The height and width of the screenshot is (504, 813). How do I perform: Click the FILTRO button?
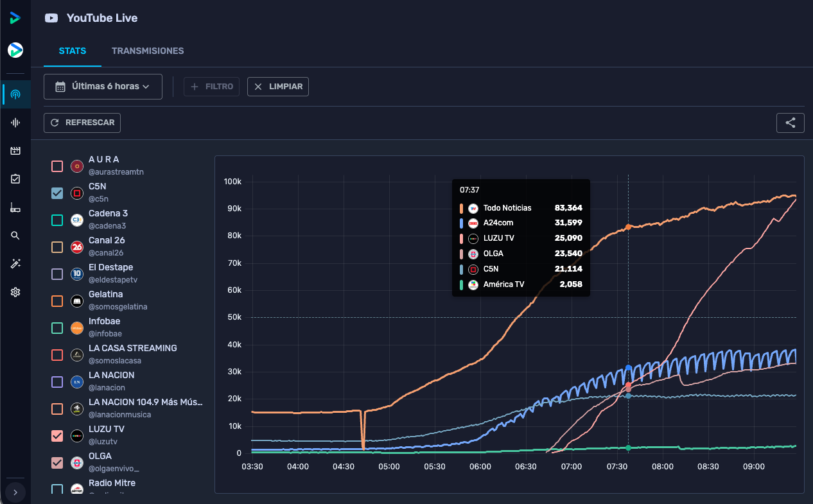tap(212, 87)
